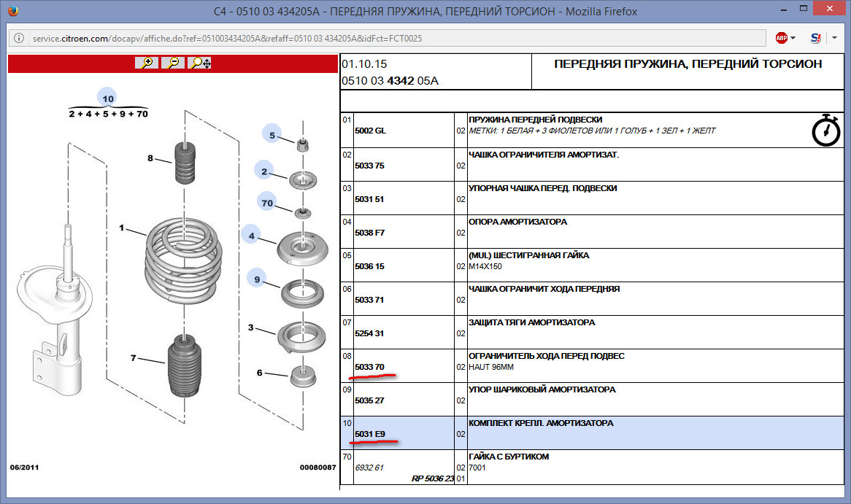Maximize the Firefox window

point(804,8)
